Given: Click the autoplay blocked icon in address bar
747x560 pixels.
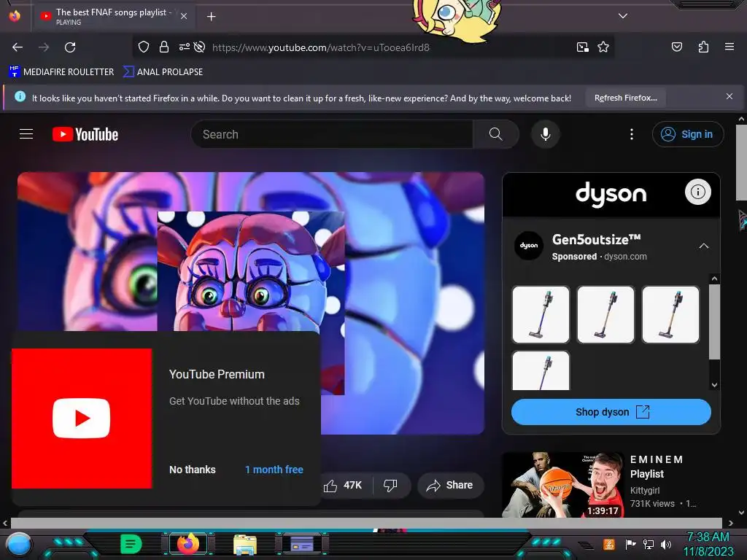Looking at the screenshot, I should coord(200,47).
